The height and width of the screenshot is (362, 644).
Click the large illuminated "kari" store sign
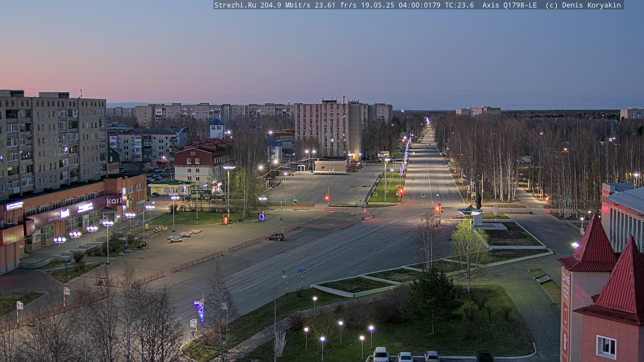point(114,201)
